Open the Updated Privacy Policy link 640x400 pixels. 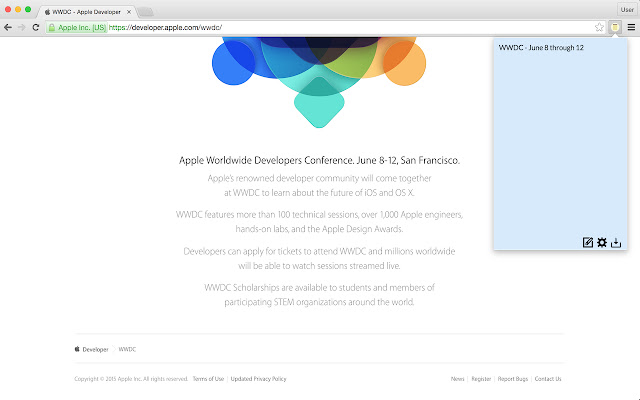pos(258,379)
